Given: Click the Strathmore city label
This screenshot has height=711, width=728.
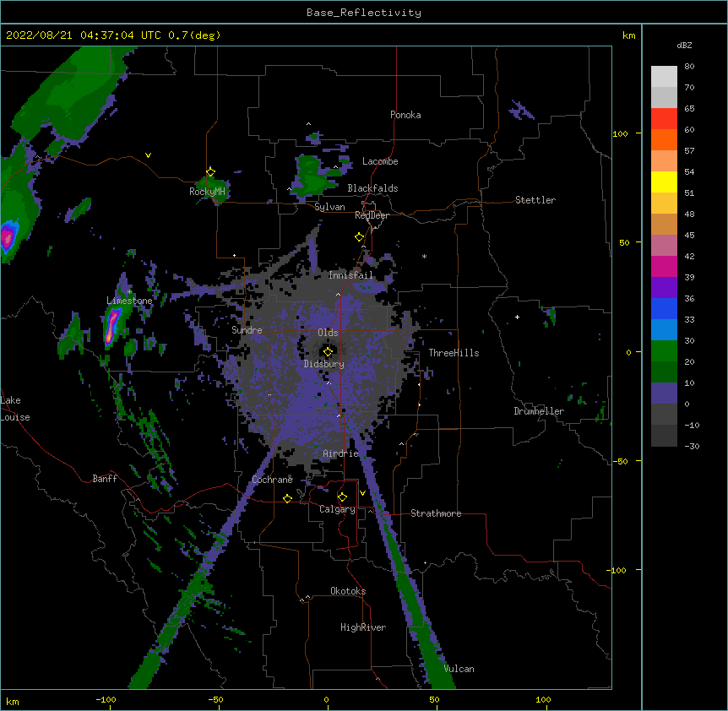Looking at the screenshot, I should [x=436, y=513].
